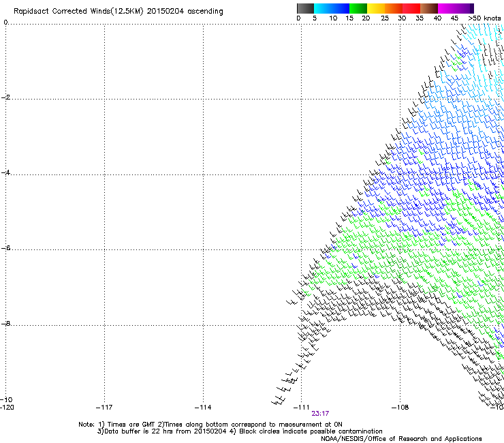Select the green 15-20 knots legend color
This screenshot has height=443, width=504.
(x=358, y=8)
